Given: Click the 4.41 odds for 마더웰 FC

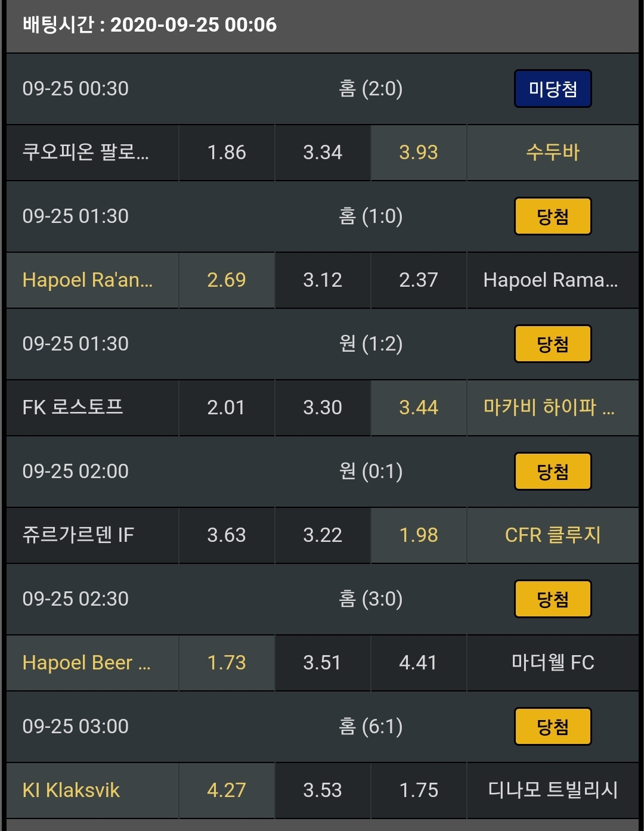Looking at the screenshot, I should point(418,663).
